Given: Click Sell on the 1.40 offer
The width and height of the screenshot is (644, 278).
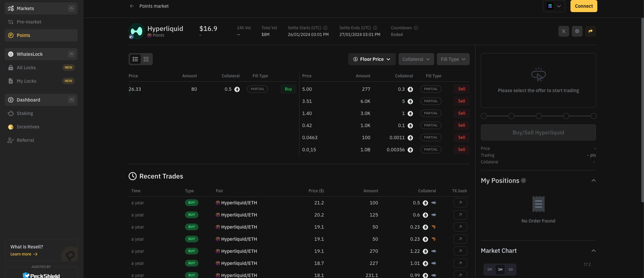Looking at the screenshot, I should click(462, 113).
